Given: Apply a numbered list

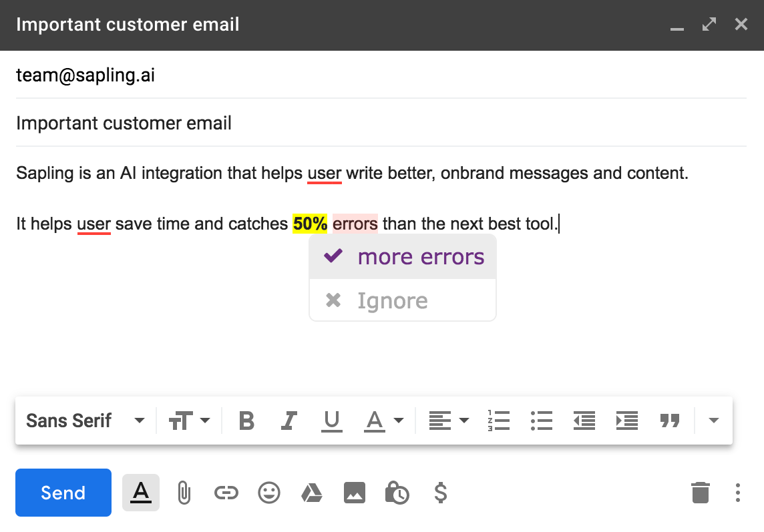Looking at the screenshot, I should point(498,421).
